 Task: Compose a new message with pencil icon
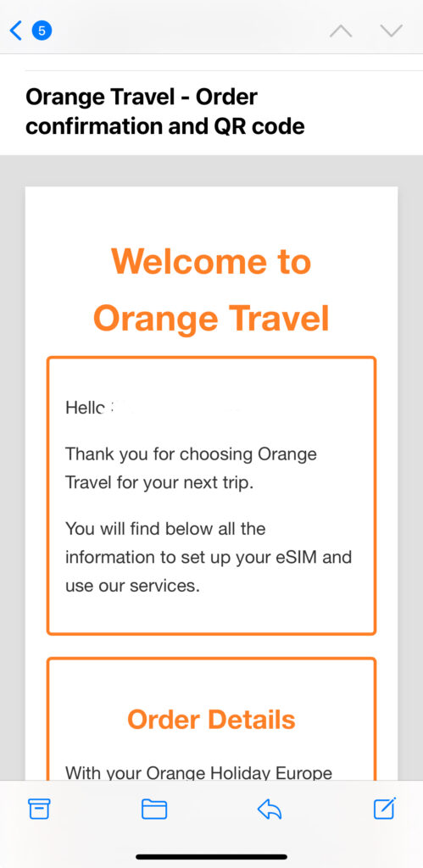pyautogui.click(x=385, y=808)
